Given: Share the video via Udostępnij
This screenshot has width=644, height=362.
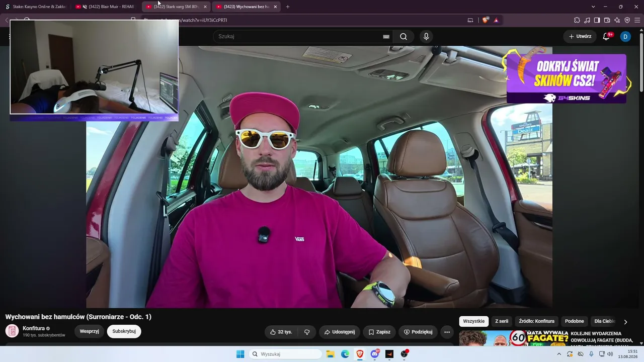Looking at the screenshot, I should [x=339, y=332].
